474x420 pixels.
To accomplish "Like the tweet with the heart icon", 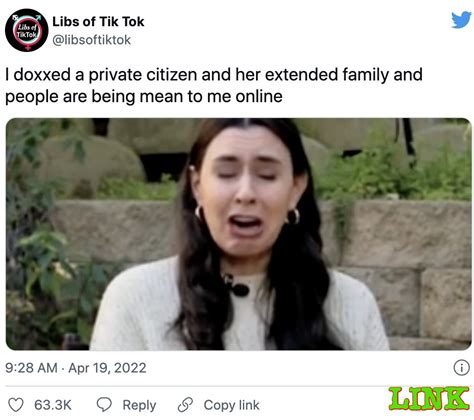I will pos(16,405).
